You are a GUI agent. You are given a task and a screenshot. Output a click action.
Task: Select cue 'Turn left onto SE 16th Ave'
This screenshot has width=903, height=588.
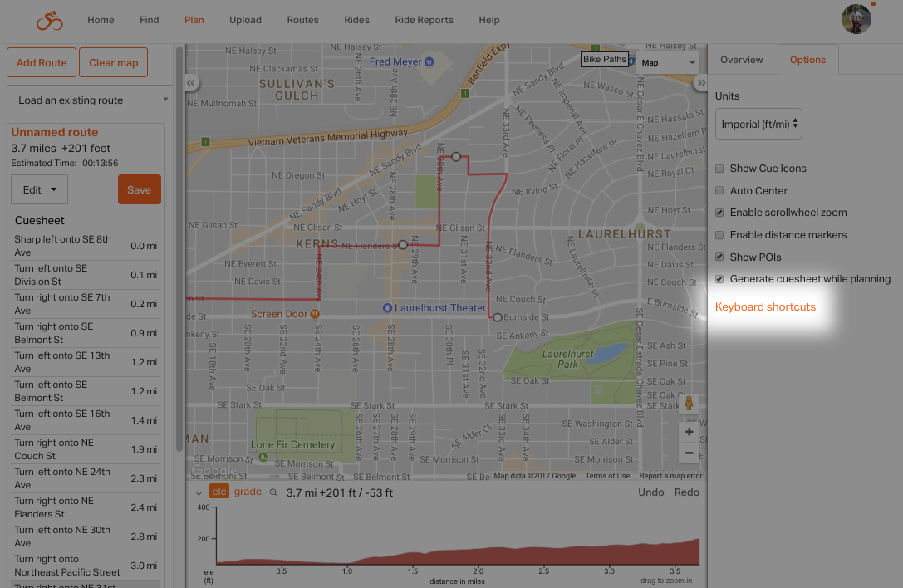pos(86,420)
